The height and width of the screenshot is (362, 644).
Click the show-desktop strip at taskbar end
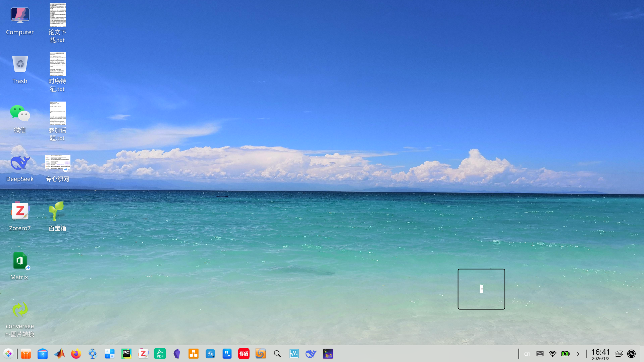[x=642, y=354]
